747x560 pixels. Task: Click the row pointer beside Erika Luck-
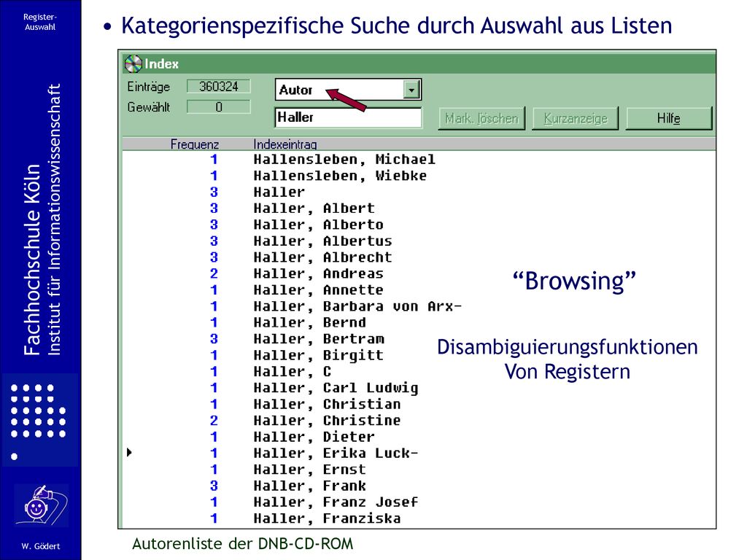pyautogui.click(x=129, y=452)
